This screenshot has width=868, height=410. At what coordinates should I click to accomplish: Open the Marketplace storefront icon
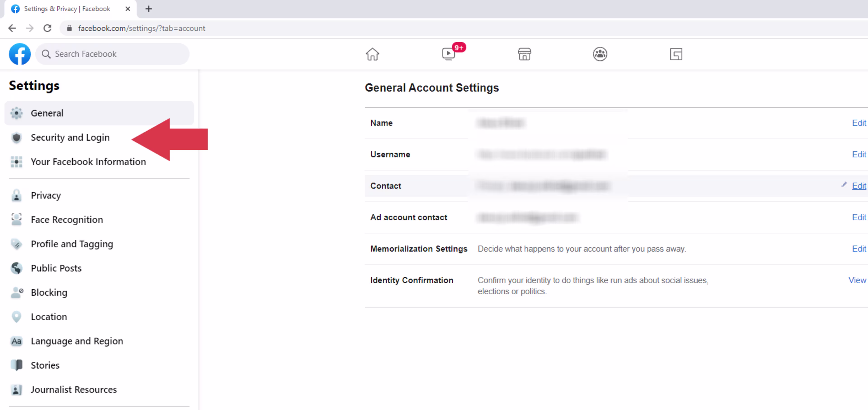[x=524, y=54]
